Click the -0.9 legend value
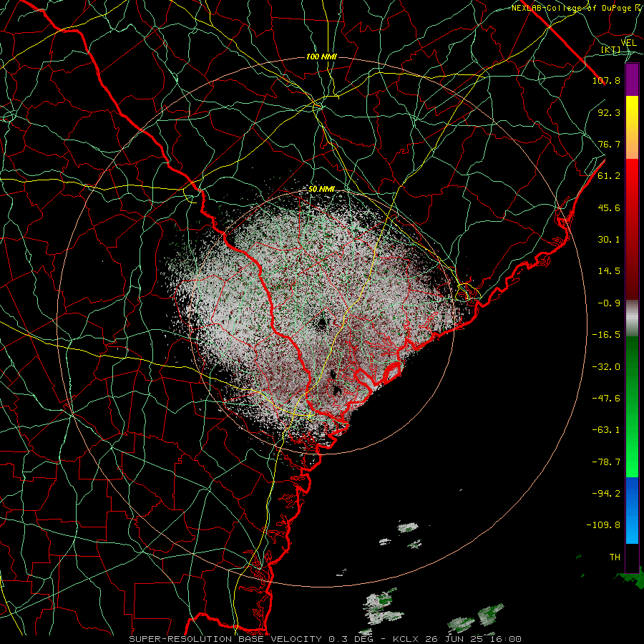Viewport: 644px width, 644px height. point(609,303)
